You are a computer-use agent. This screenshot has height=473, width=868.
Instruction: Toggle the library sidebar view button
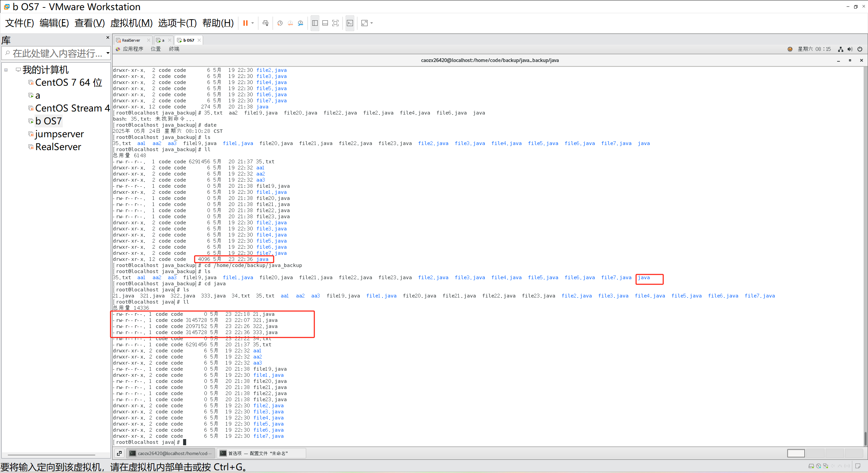(x=315, y=23)
